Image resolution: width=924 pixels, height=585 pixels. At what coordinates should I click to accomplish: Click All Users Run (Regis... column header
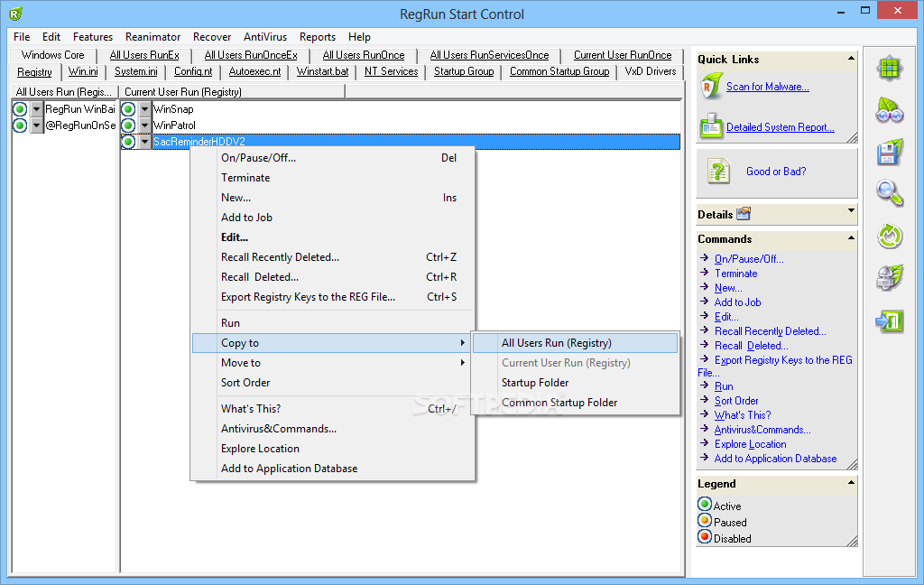[x=65, y=92]
